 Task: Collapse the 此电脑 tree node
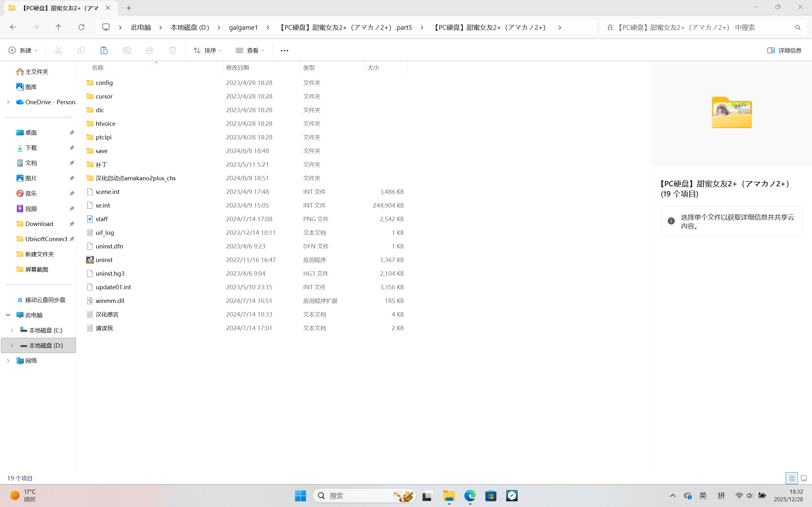coord(8,315)
